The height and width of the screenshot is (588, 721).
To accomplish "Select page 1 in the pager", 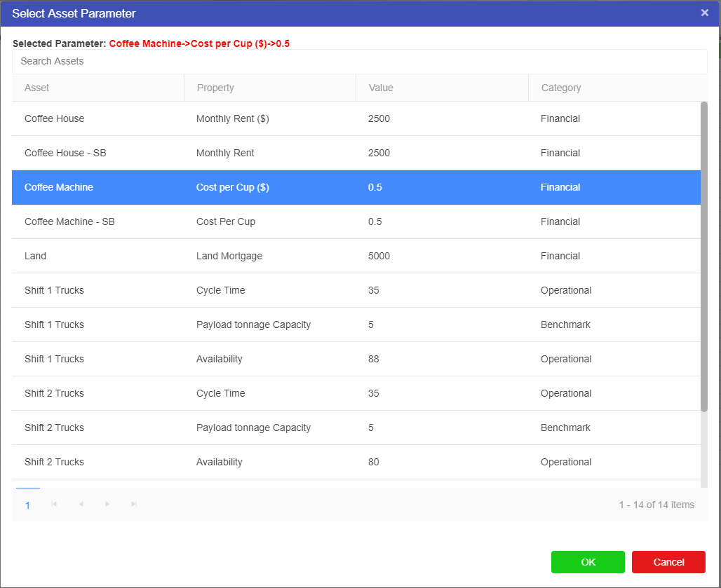I will pyautogui.click(x=27, y=505).
